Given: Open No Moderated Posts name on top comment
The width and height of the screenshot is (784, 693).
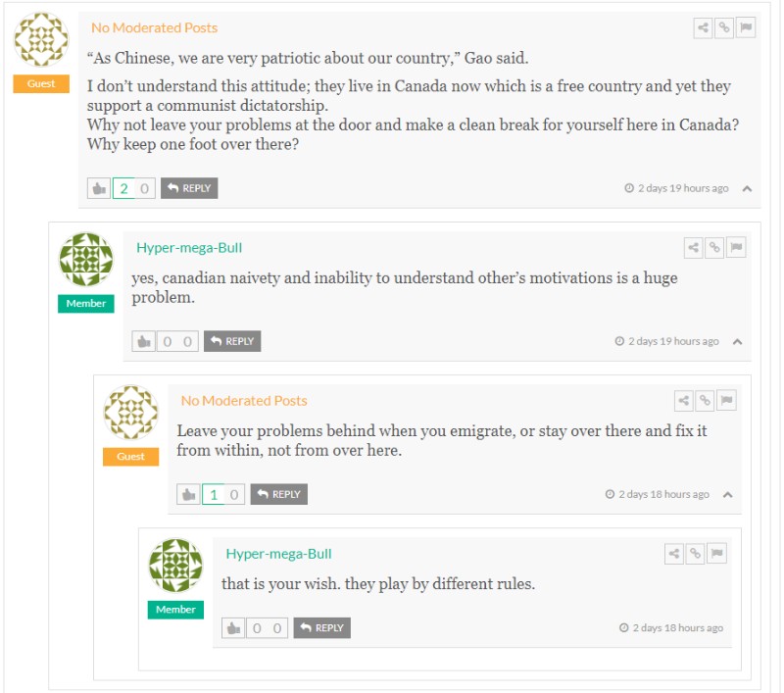Looking at the screenshot, I should point(155,27).
